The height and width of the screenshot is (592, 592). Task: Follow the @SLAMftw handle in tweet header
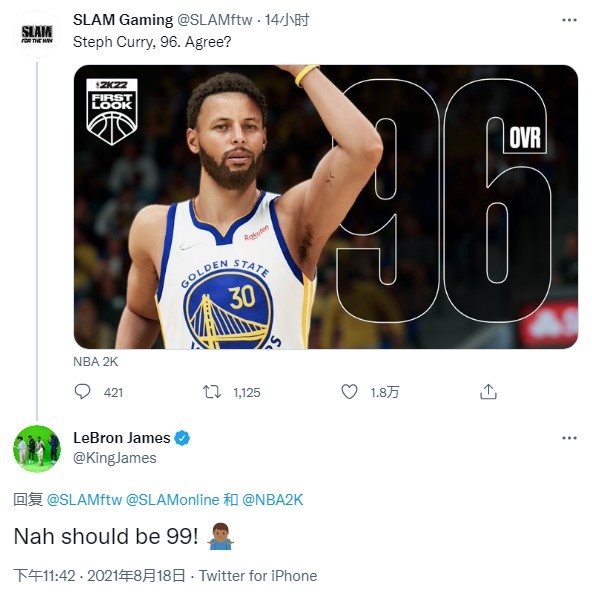(x=214, y=20)
